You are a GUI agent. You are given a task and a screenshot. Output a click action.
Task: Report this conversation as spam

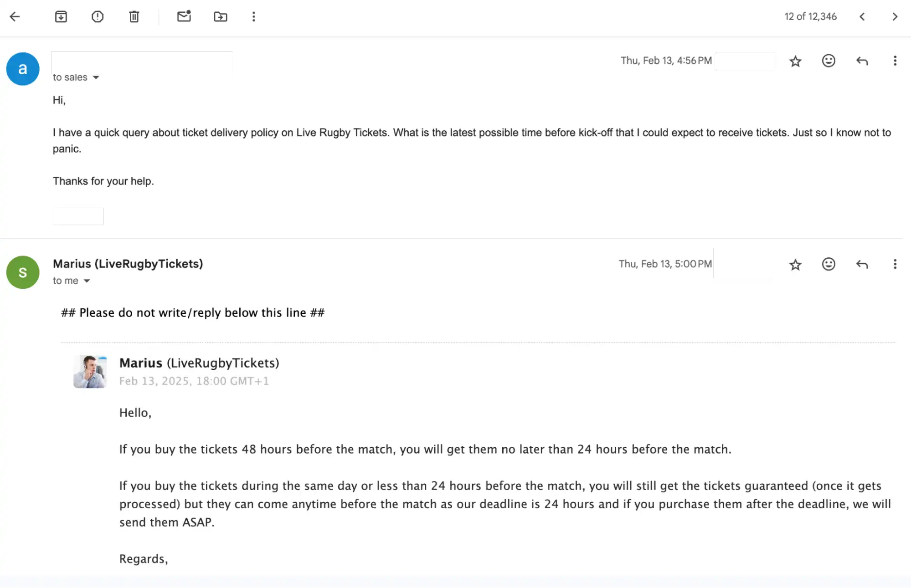(97, 17)
